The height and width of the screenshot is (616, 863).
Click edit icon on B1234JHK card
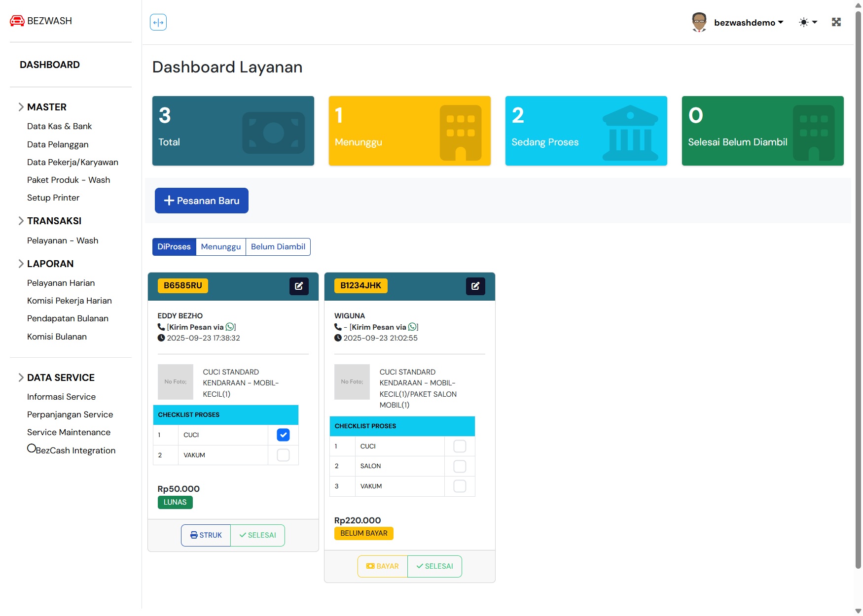coord(475,286)
